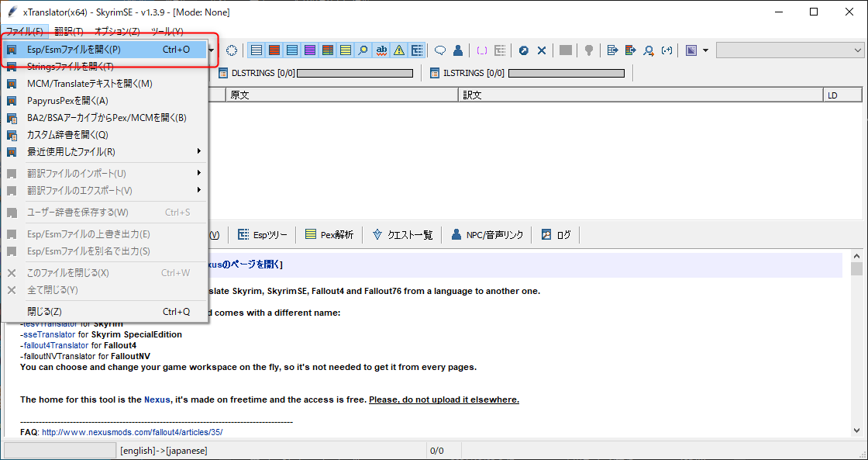Click the gray tree-list toolbar icon

tap(500, 50)
